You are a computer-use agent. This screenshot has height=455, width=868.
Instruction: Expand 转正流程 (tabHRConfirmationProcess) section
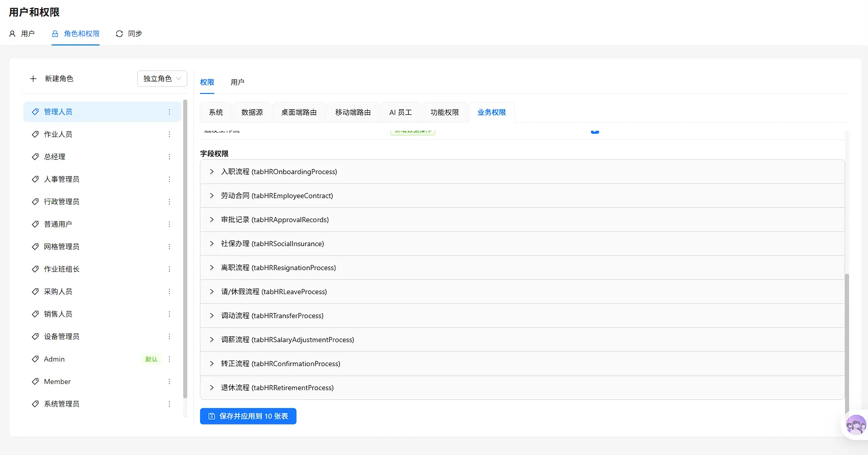[523, 364]
